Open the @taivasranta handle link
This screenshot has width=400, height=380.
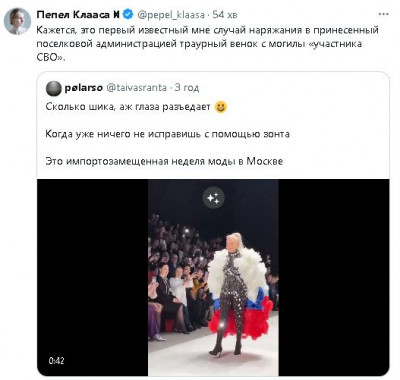tap(136, 88)
